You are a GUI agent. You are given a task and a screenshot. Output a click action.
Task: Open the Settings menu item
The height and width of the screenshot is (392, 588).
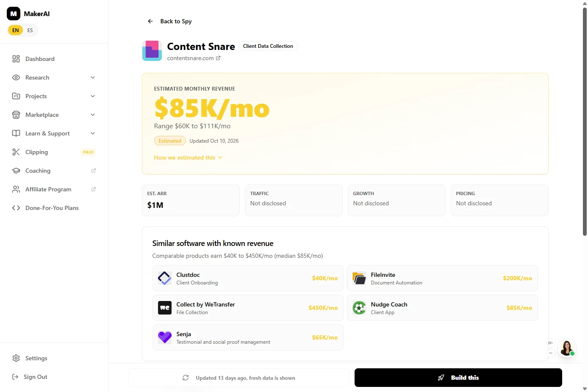(54, 358)
